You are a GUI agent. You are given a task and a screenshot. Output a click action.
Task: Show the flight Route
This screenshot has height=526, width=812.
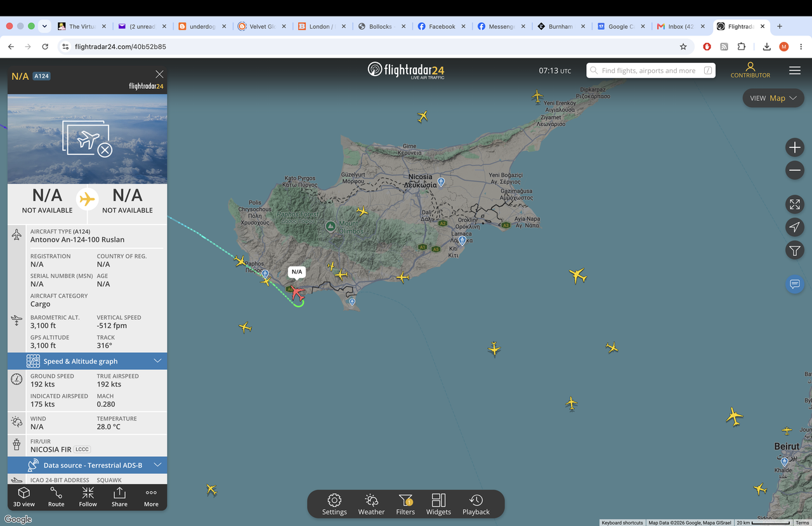pos(56,497)
